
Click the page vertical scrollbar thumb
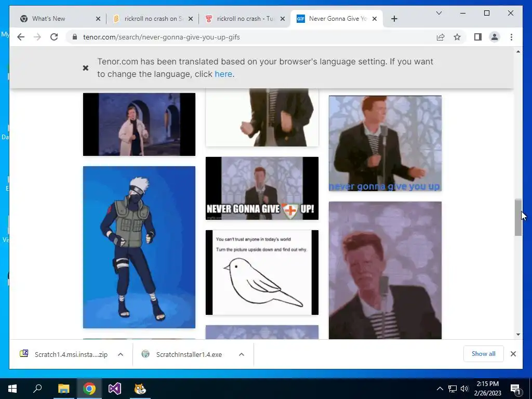pyautogui.click(x=518, y=217)
